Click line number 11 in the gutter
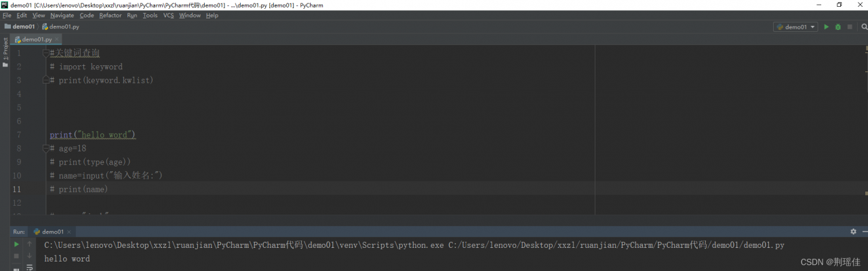The height and width of the screenshot is (271, 868). click(x=18, y=189)
